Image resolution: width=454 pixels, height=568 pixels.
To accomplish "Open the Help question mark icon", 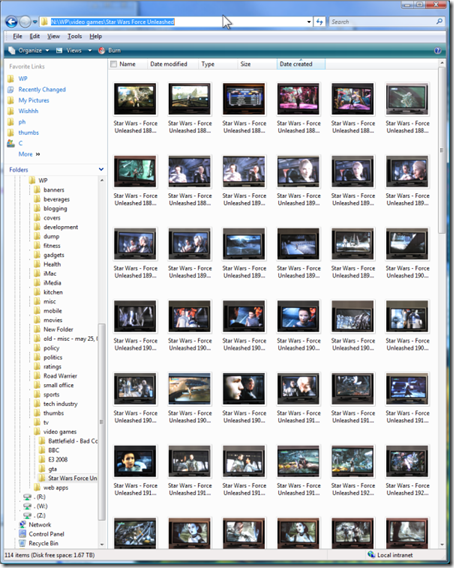I will pos(437,50).
